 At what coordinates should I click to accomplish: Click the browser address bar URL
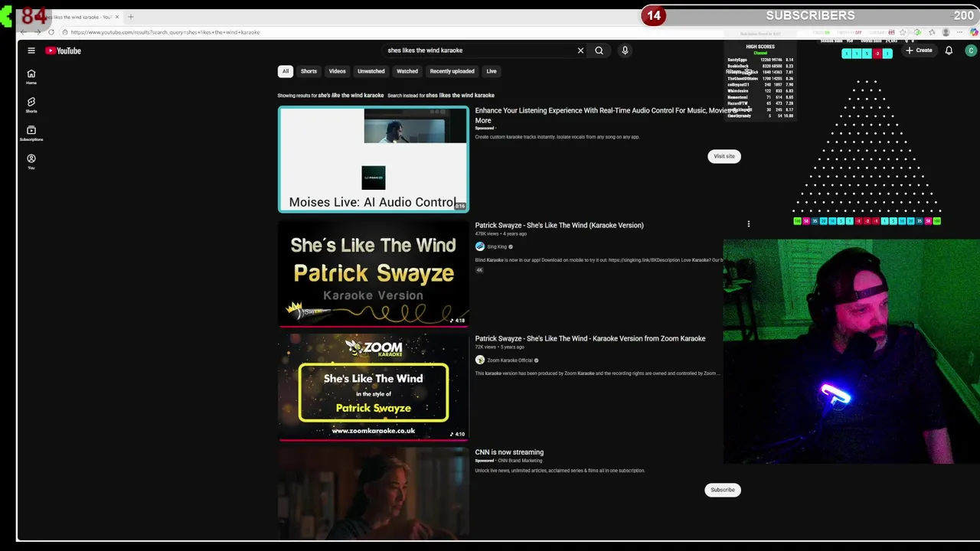pos(165,32)
